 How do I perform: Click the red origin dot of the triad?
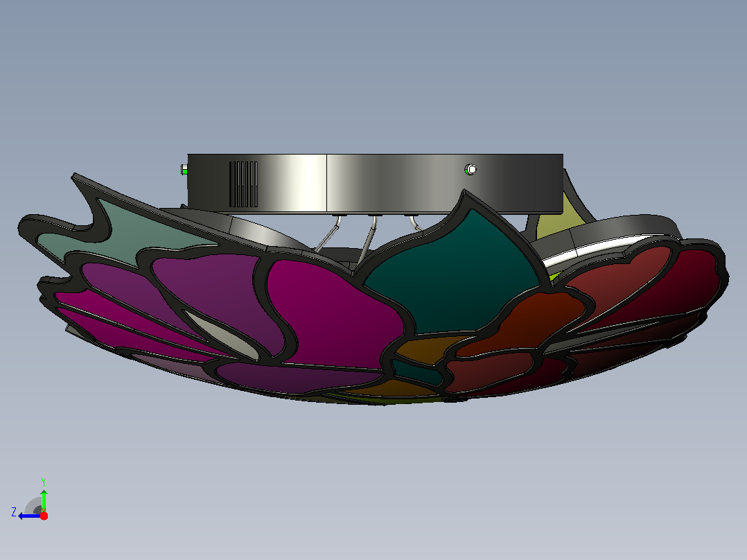tap(44, 516)
